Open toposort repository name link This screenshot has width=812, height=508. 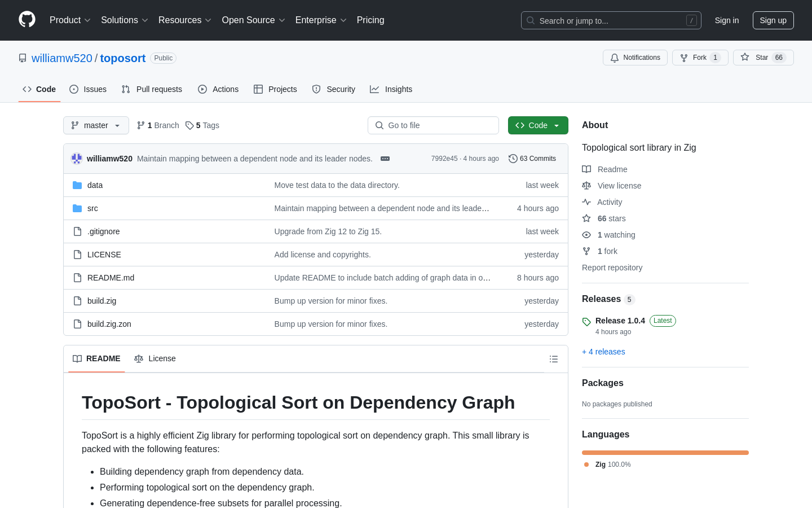pos(123,58)
